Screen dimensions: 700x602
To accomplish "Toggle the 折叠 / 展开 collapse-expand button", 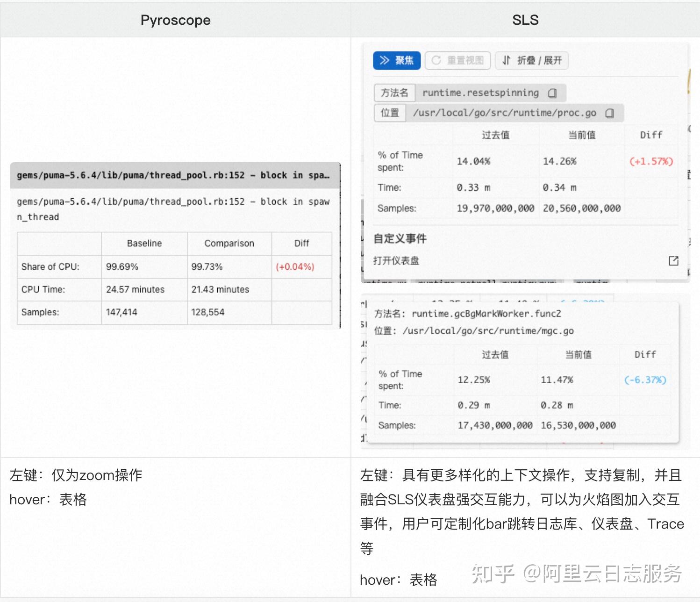I will (x=532, y=60).
